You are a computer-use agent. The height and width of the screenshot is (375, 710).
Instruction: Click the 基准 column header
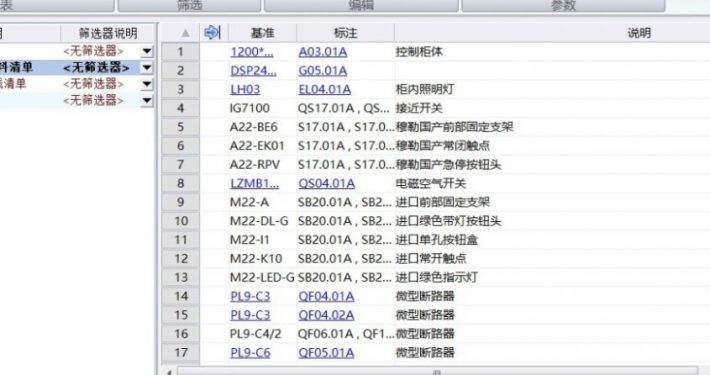coord(263,33)
